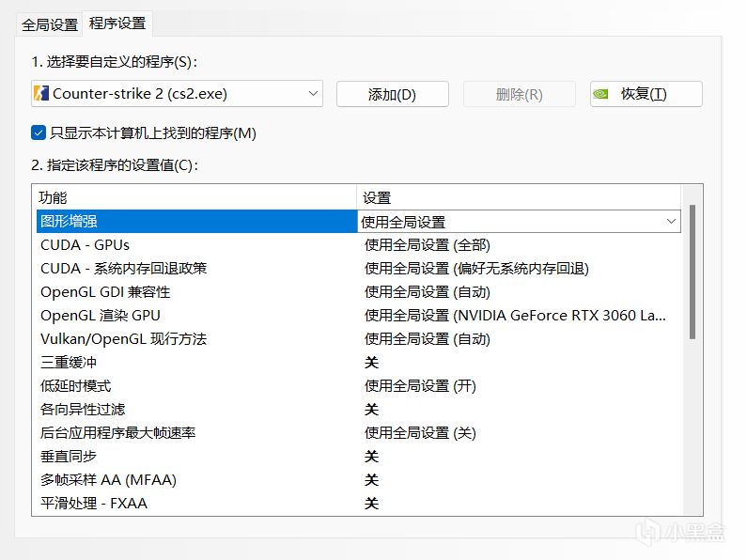Click the NVIDIA logo icon on the 恢复 button
Image resolution: width=747 pixels, height=560 pixels.
pos(600,94)
